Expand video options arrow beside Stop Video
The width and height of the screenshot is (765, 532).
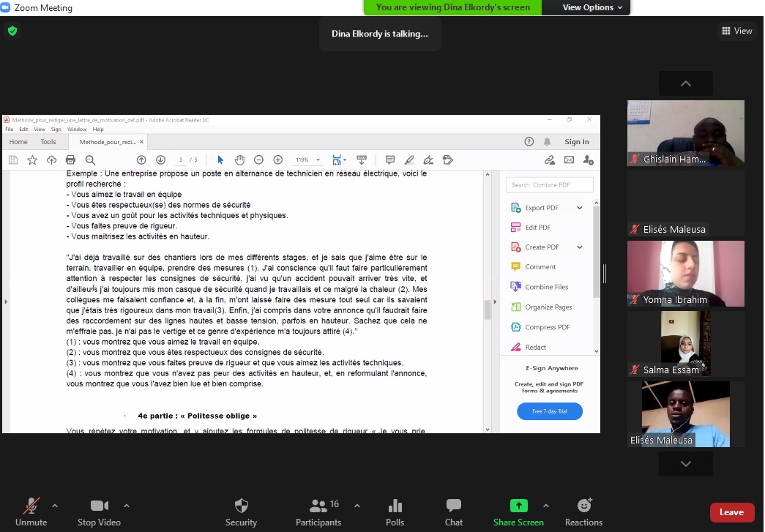(x=127, y=506)
